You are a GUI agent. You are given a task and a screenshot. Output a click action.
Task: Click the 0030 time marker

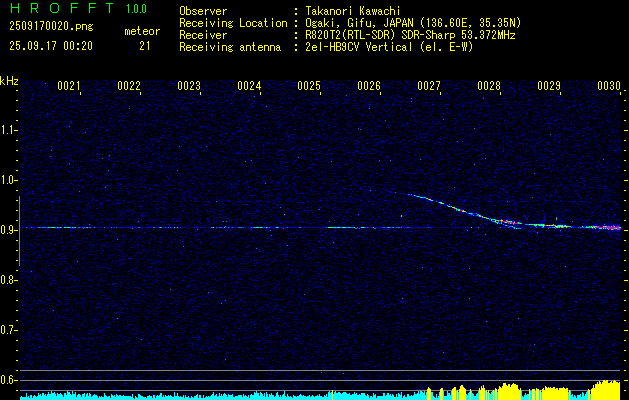[x=609, y=86]
